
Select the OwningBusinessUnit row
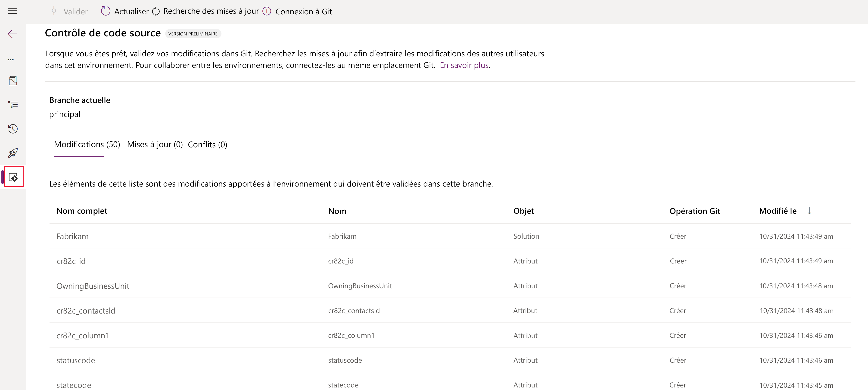(93, 286)
